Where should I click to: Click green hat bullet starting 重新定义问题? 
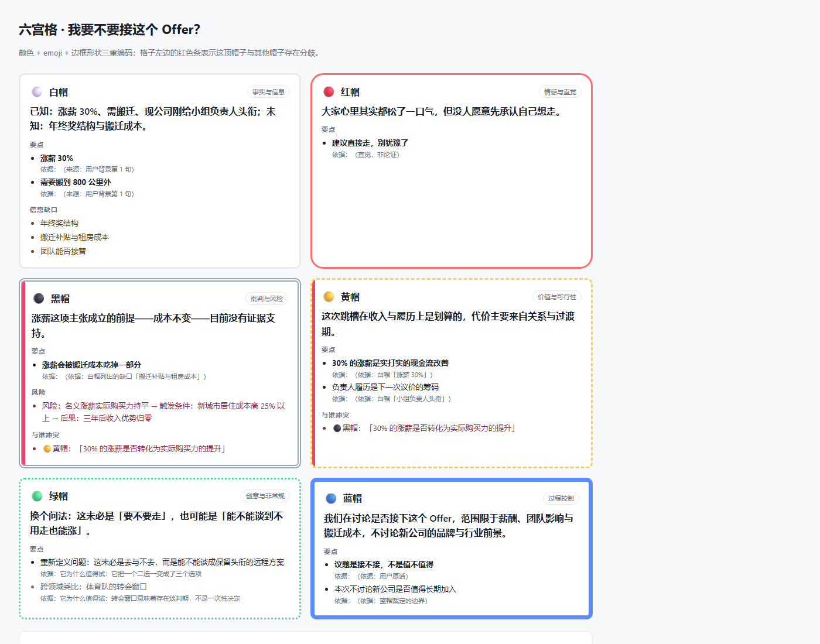[x=162, y=562]
